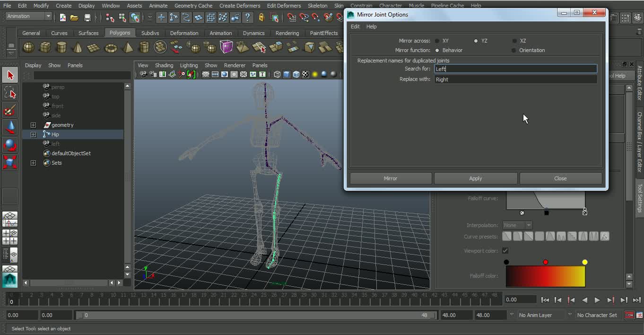Viewport: 644px width, 335px height.
Task: Click the yellow light use-all-lights icon
Action: coord(315,74)
